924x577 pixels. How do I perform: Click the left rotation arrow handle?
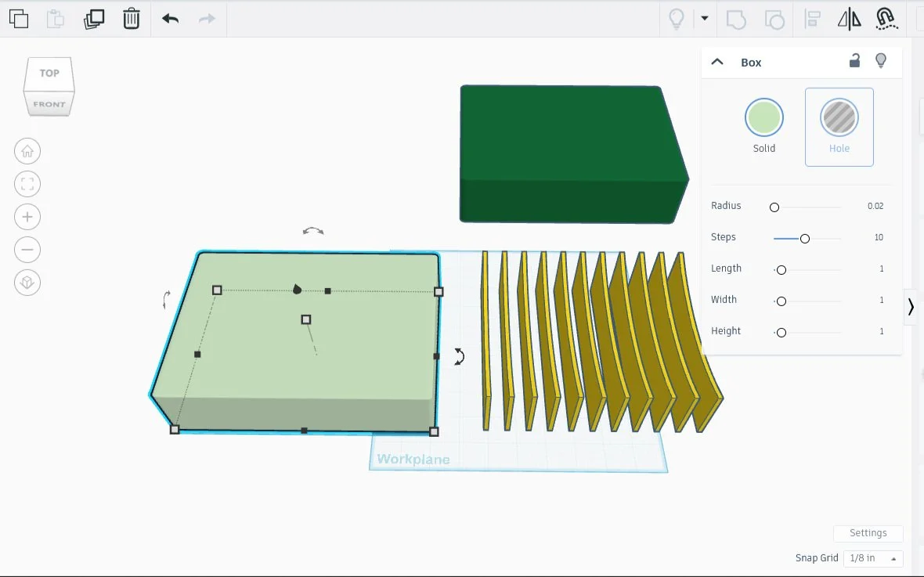tap(167, 299)
